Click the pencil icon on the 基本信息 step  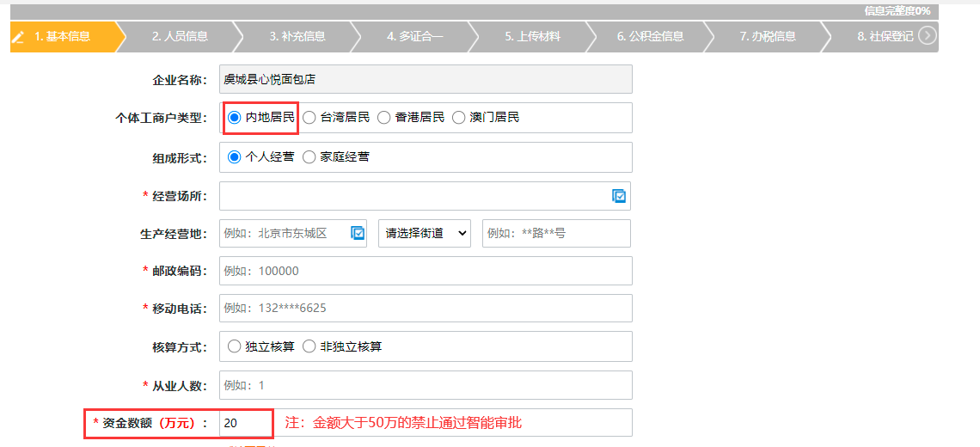click(19, 36)
